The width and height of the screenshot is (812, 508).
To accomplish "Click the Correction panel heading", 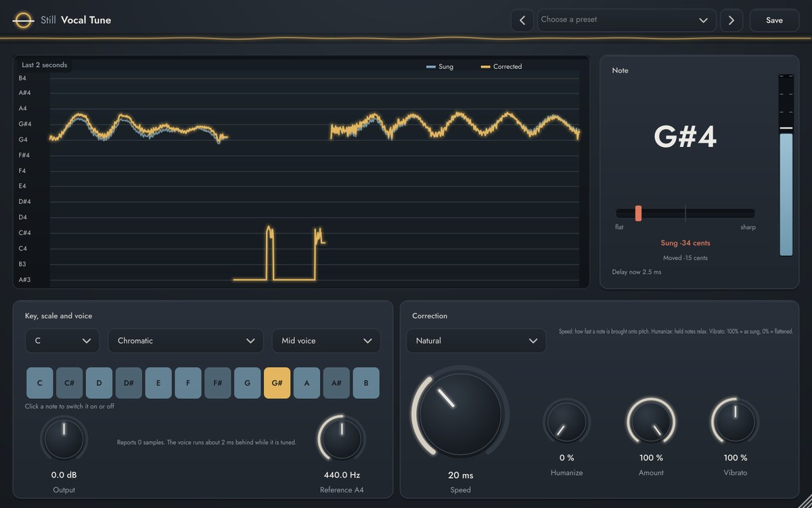I will pos(430,316).
